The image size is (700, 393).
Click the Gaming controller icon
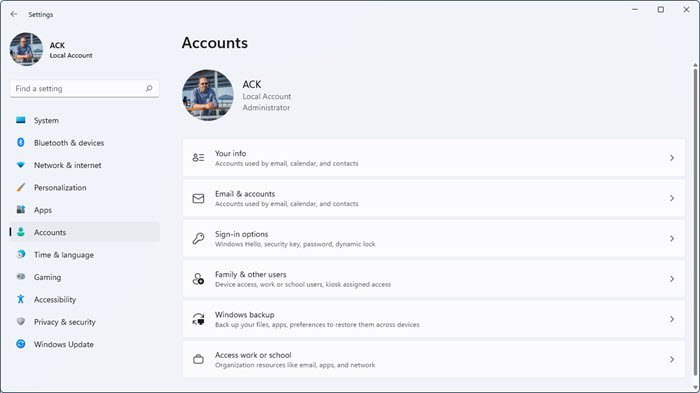pos(21,276)
